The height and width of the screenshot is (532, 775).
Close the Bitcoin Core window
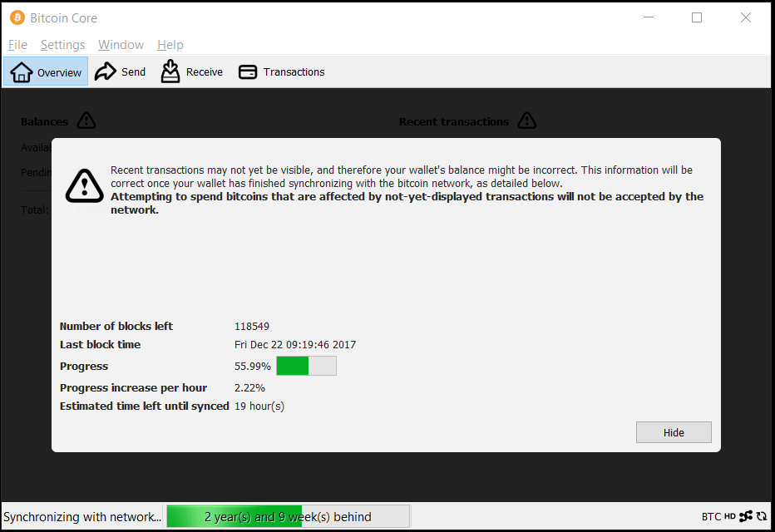[x=746, y=17]
